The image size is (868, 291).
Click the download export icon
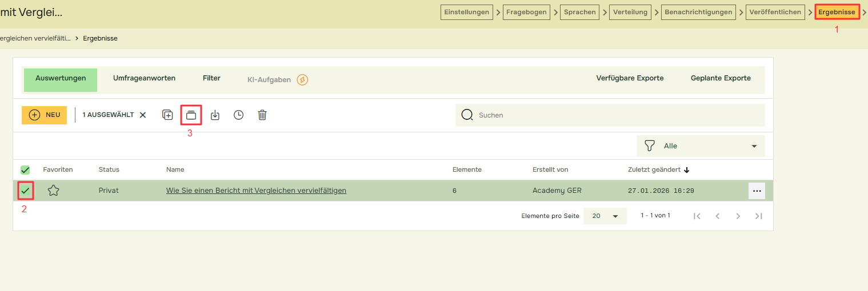tap(215, 115)
